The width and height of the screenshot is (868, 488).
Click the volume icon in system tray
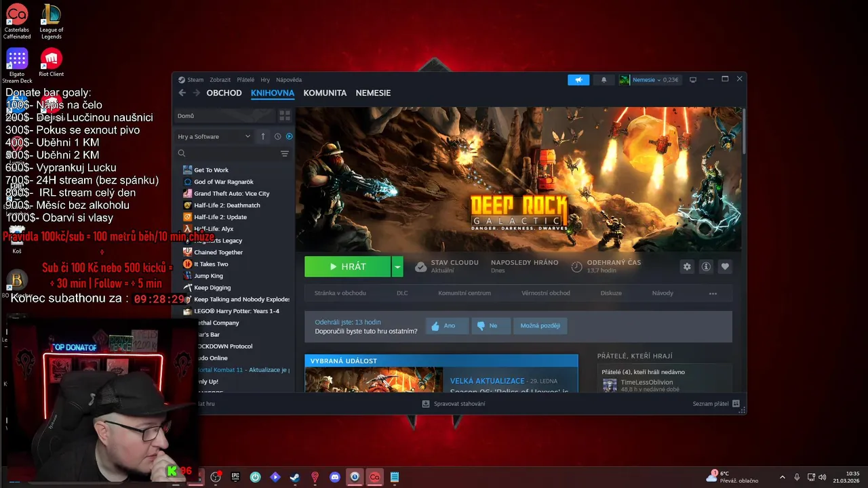[x=823, y=477]
